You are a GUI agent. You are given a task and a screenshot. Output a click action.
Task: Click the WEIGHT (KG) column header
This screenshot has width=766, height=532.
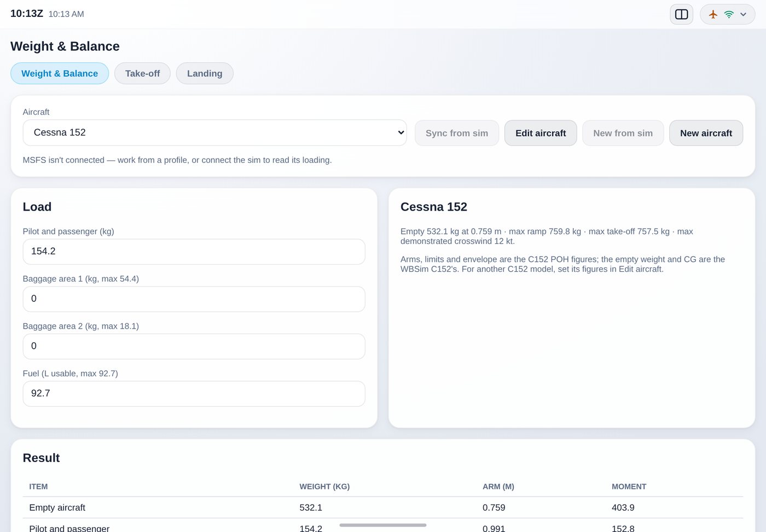(324, 487)
